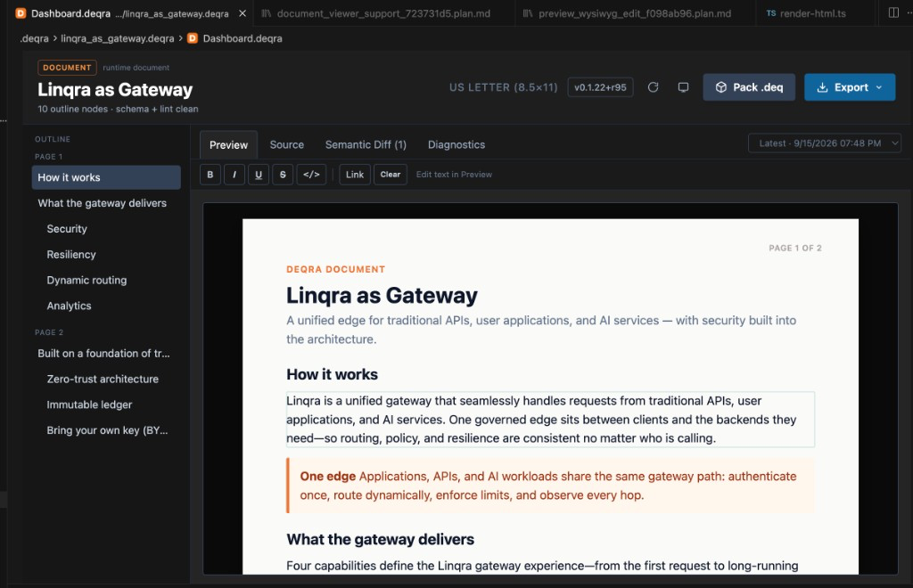913x588 pixels.
Task: Toggle italic formatting with the I button
Action: [x=234, y=175]
